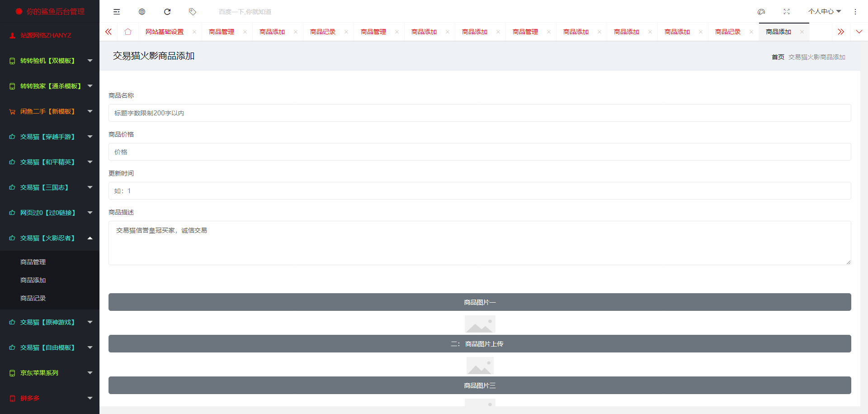This screenshot has height=414, width=868.
Task: Click the tag icon in top toolbar
Action: 193,12
